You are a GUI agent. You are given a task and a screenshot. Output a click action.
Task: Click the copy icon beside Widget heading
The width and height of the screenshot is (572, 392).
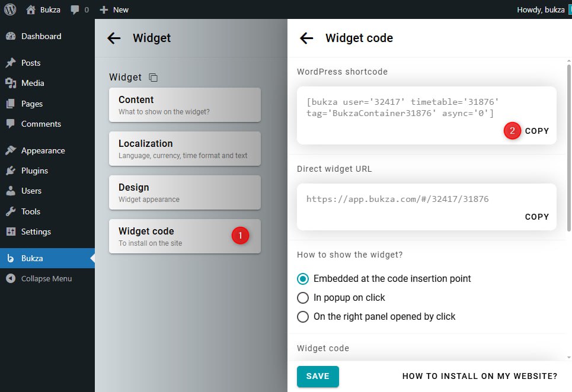coord(153,78)
